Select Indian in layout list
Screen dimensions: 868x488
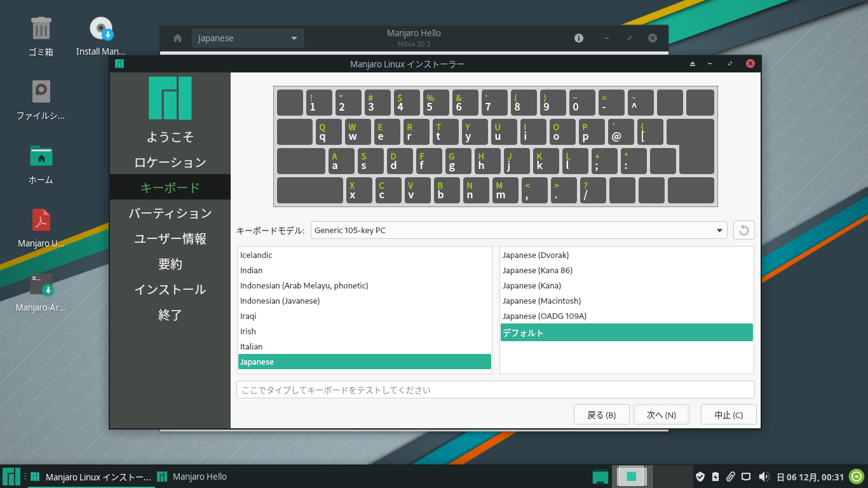365,270
